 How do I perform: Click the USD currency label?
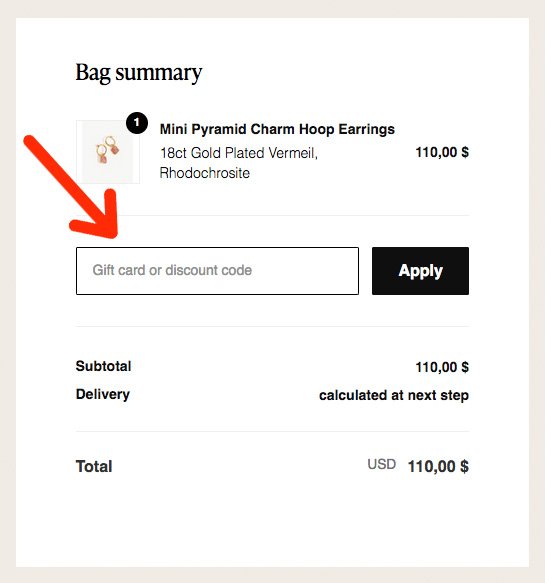click(x=381, y=464)
